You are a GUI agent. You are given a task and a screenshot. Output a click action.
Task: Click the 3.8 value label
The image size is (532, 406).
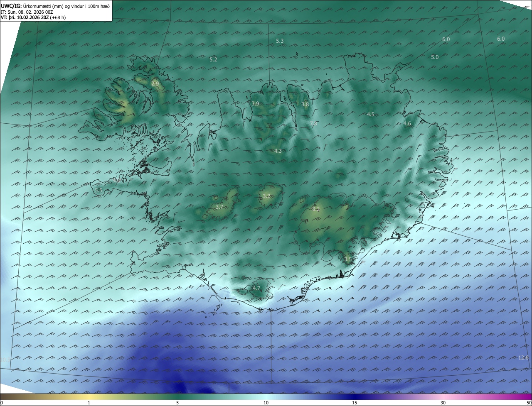(x=305, y=104)
